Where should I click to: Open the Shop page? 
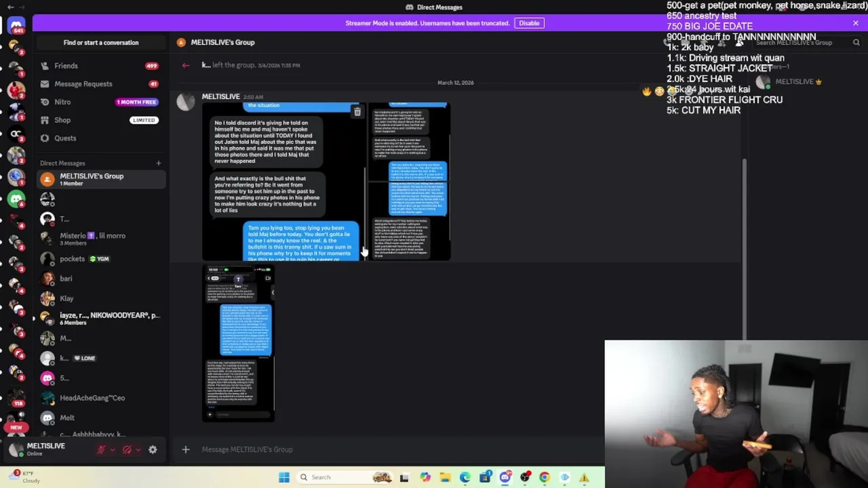101,120
